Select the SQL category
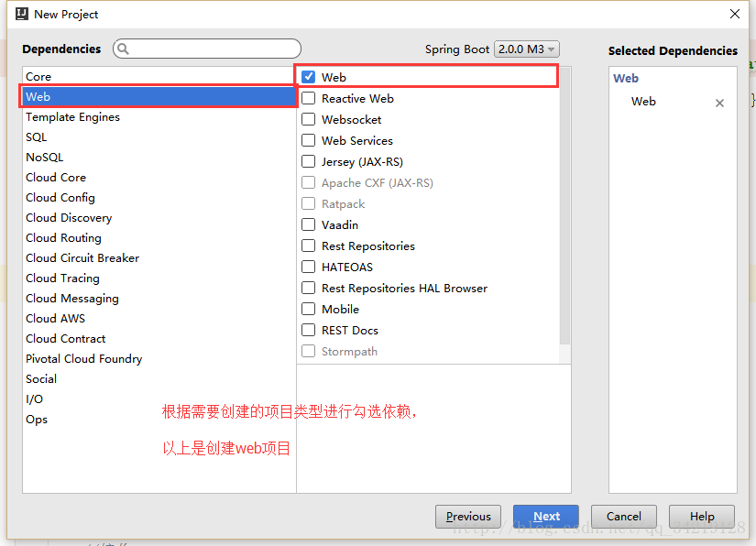Screen dimensions: 756x546 click(37, 137)
